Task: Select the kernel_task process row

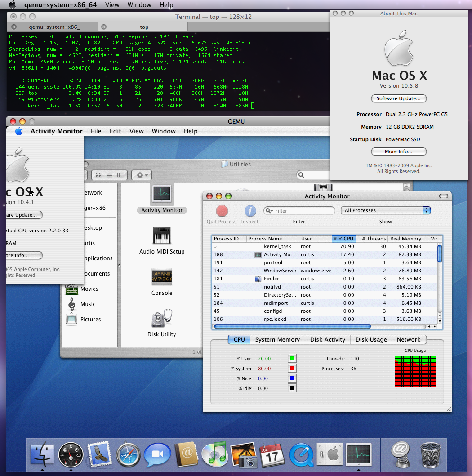Action: pos(325,246)
